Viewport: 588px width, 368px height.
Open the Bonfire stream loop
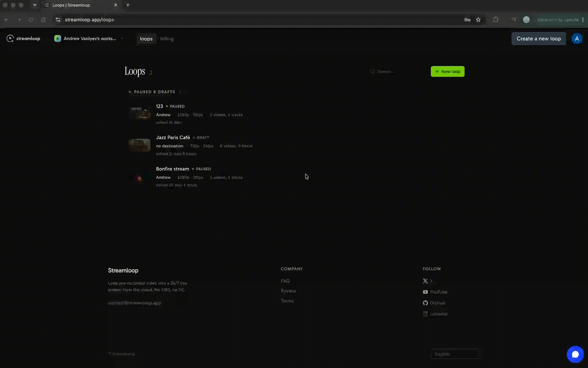point(172,169)
